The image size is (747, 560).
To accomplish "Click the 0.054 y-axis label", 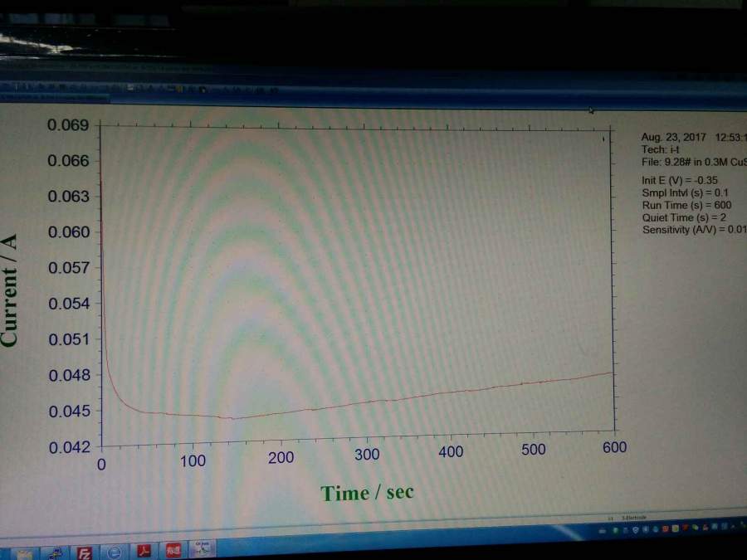I will pos(69,304).
